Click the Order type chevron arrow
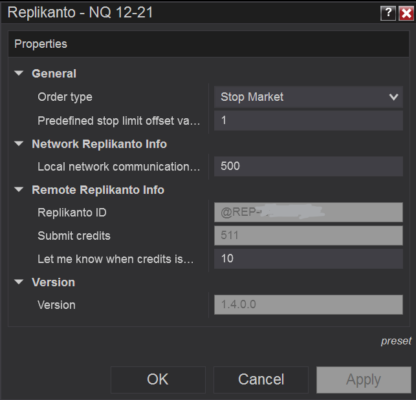416x400 pixels. 394,97
